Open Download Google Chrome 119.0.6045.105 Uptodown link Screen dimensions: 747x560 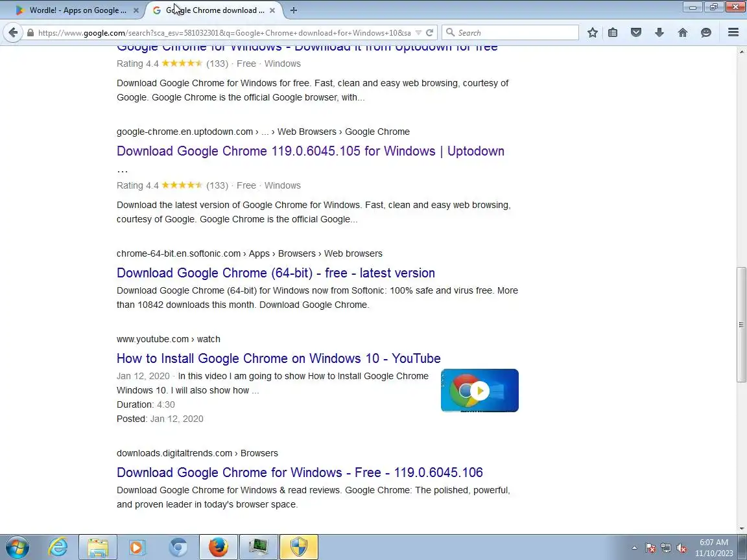310,151
